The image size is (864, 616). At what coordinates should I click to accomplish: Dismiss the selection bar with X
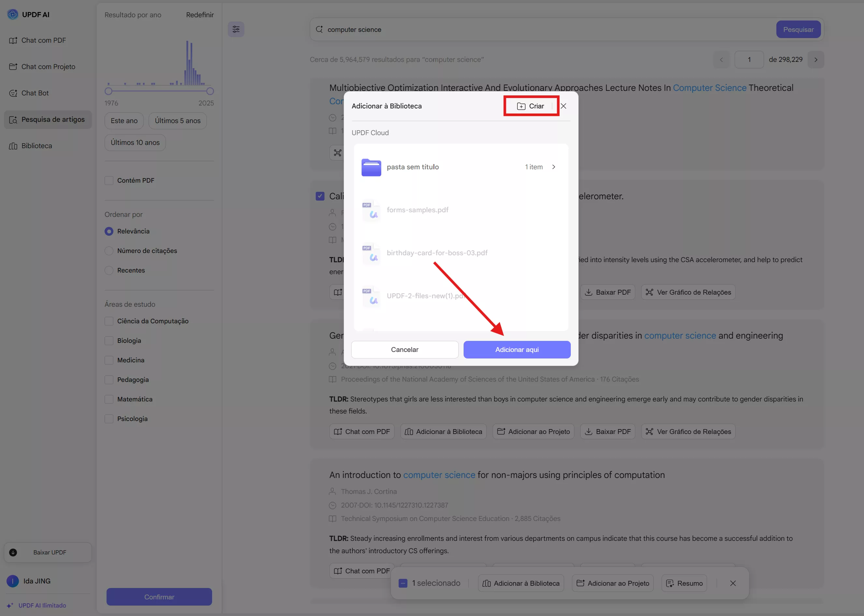733,583
